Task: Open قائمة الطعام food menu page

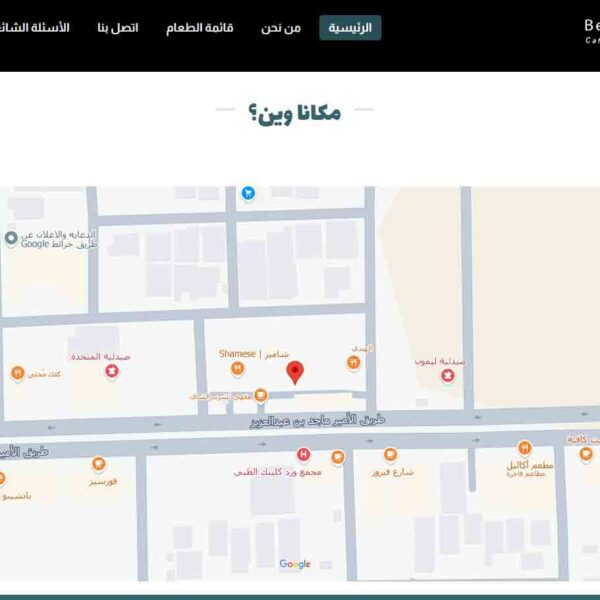Action: pos(200,28)
